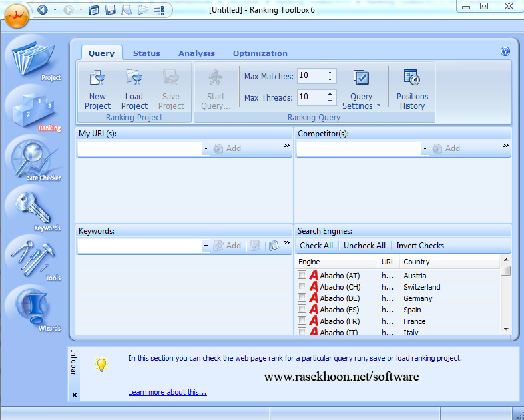Click the edit icon next to Keywords Add
Screen dimensions: 524x420
pos(255,246)
